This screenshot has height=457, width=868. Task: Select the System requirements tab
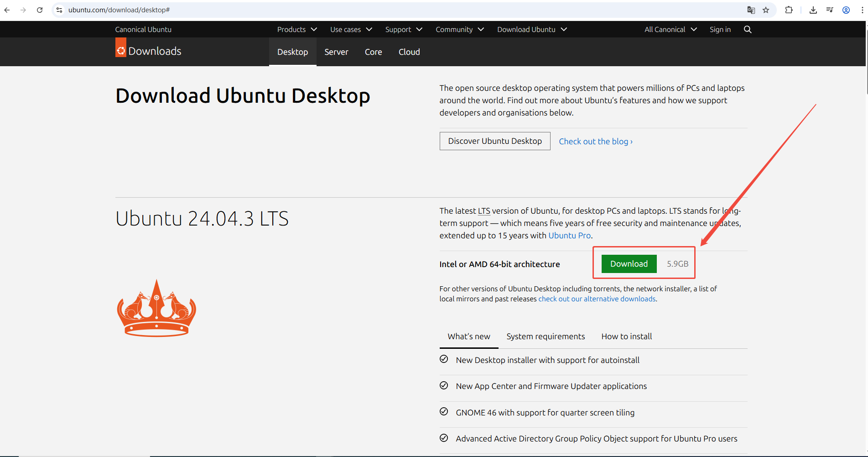pyautogui.click(x=546, y=336)
